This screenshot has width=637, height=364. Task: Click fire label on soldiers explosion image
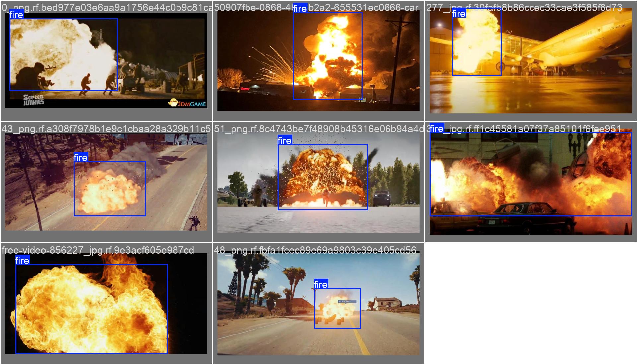tap(16, 15)
